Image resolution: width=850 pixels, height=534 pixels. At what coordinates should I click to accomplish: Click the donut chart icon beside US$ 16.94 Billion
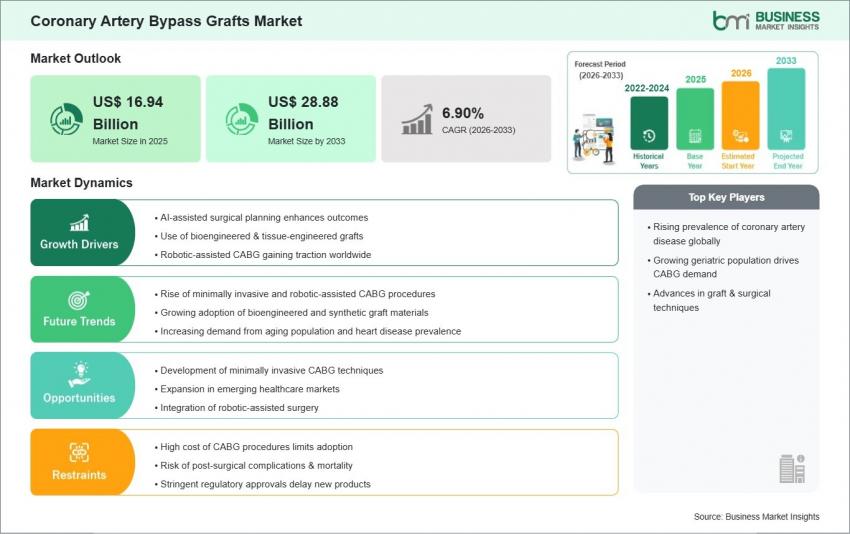coord(66,119)
